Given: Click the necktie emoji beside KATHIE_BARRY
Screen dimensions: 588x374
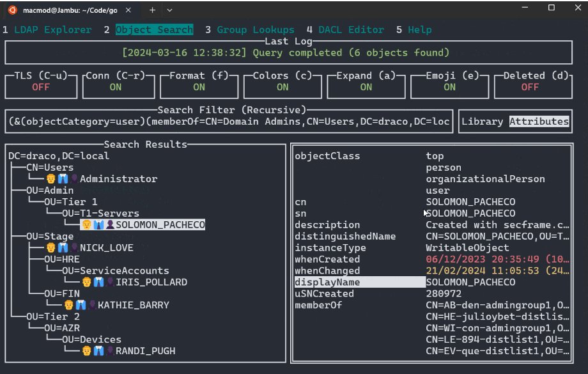Looking at the screenshot, I should coord(81,305).
